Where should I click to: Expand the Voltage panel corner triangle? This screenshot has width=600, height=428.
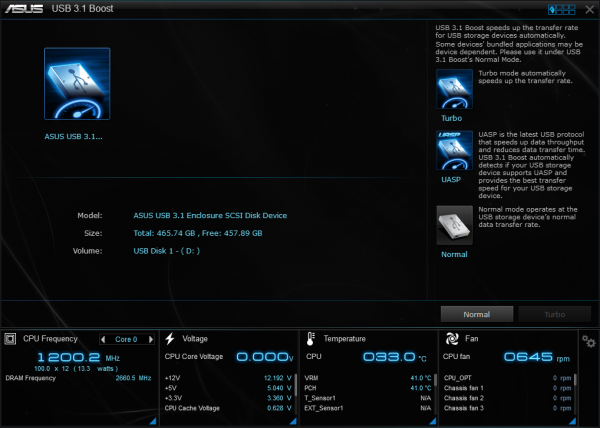tap(293, 421)
